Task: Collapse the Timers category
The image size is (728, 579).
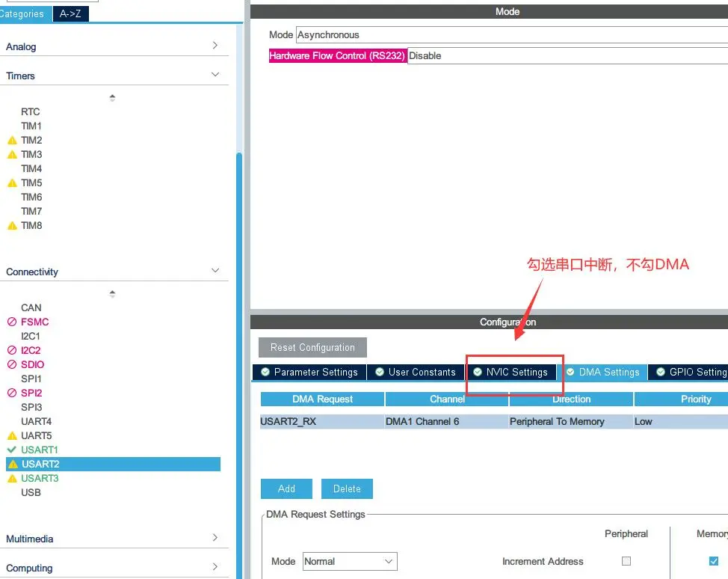Action: [215, 76]
